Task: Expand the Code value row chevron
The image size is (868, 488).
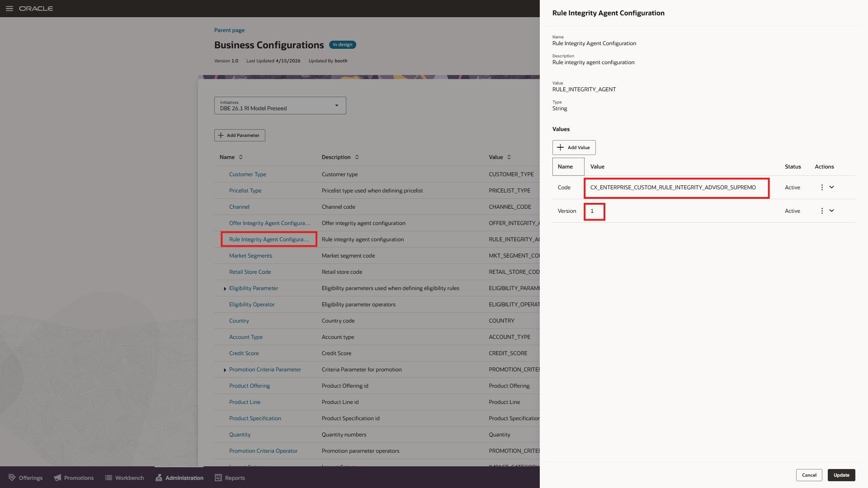Action: pos(831,187)
